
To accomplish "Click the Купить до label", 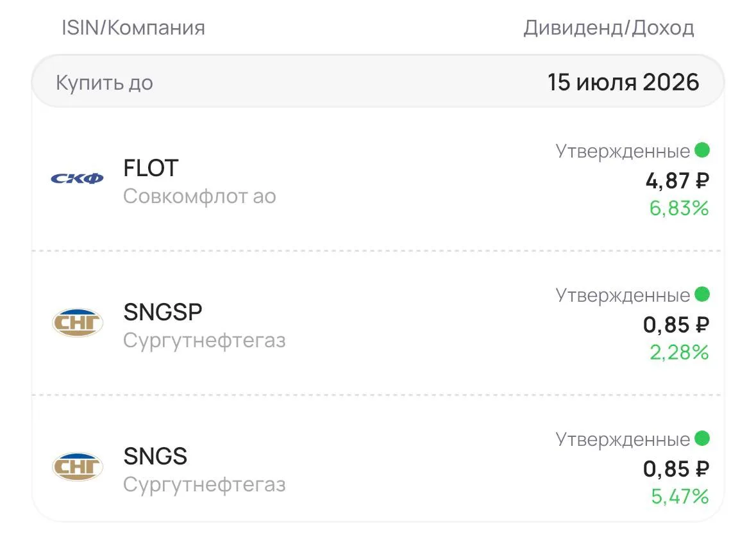I will pyautogui.click(x=105, y=83).
